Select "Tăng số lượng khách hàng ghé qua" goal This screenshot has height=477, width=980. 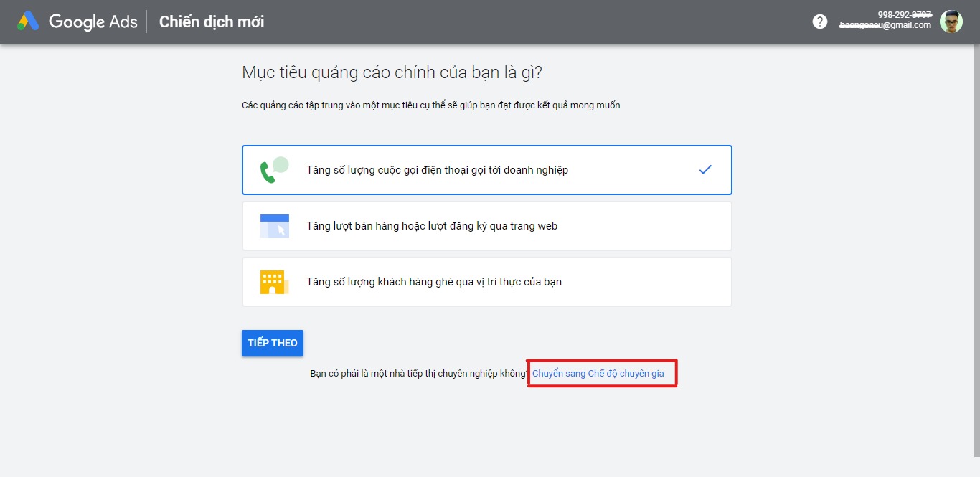pyautogui.click(x=433, y=282)
